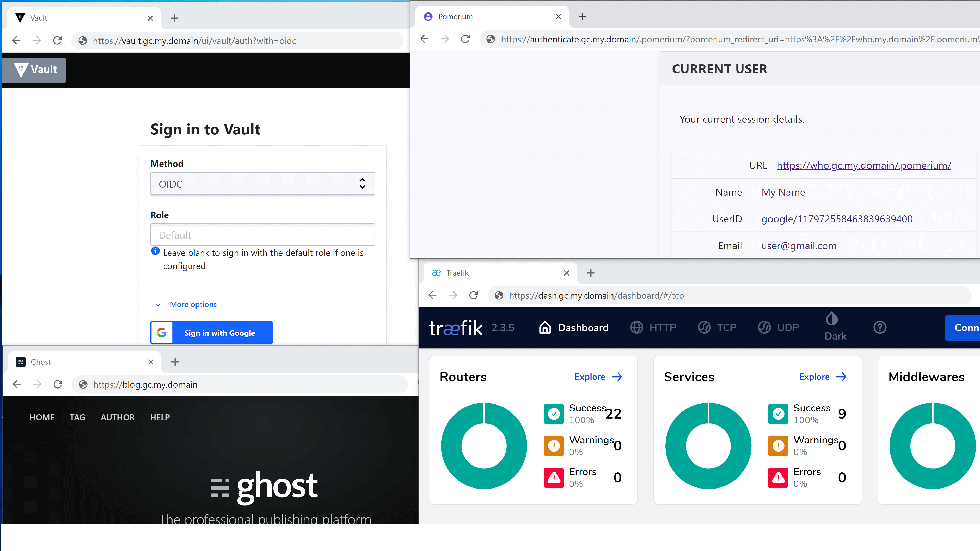Open Traefik help question mark icon
Image resolution: width=980 pixels, height=551 pixels.
pos(879,327)
